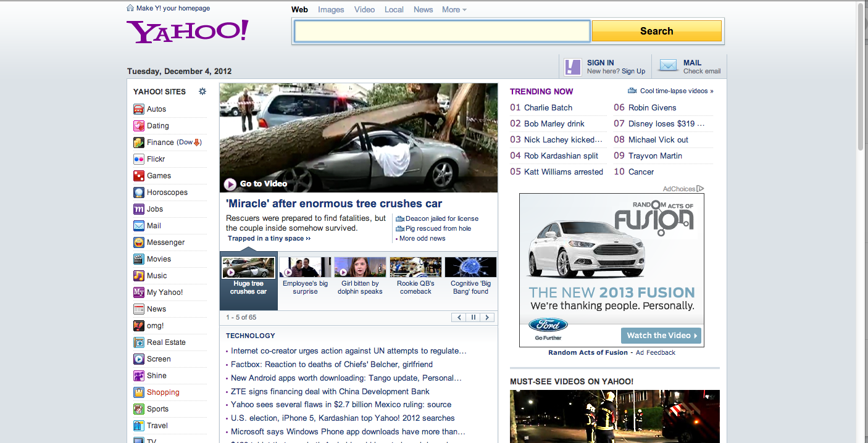Open the More search options dropdown
The image size is (868, 443).
454,9
